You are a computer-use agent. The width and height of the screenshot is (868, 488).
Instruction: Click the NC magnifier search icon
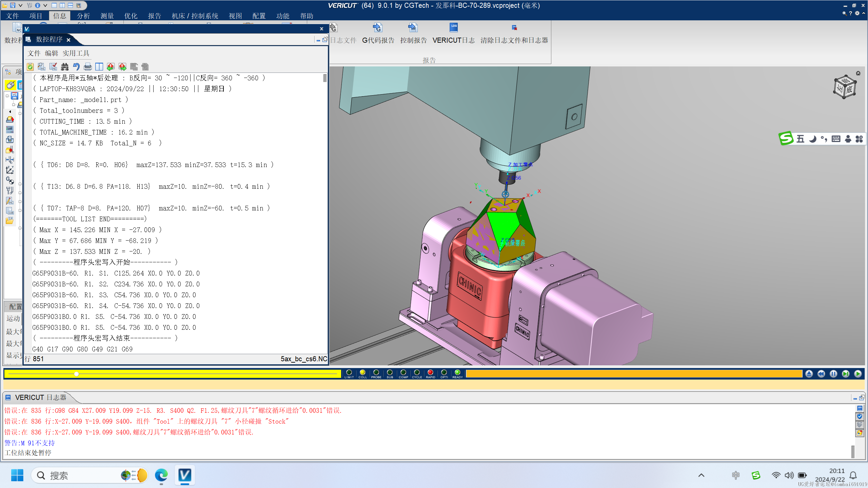pos(42,67)
